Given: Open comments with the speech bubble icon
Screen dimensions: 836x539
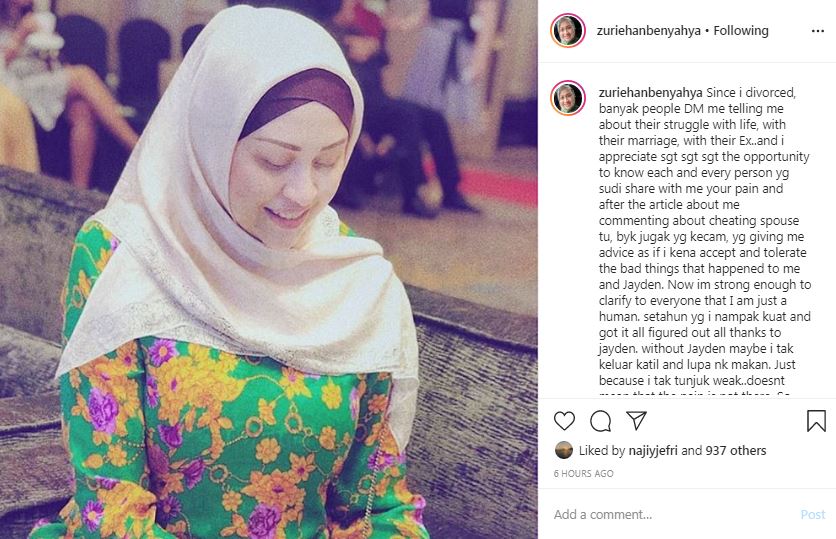Looking at the screenshot, I should (600, 421).
